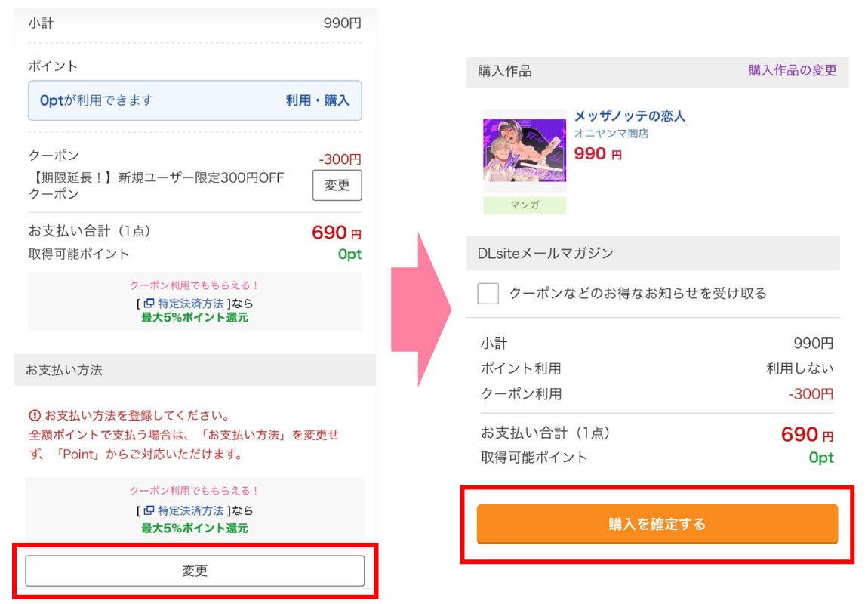Confirm purchase with the orange 購入を確定する button
The image size is (868, 604).
pos(657,524)
